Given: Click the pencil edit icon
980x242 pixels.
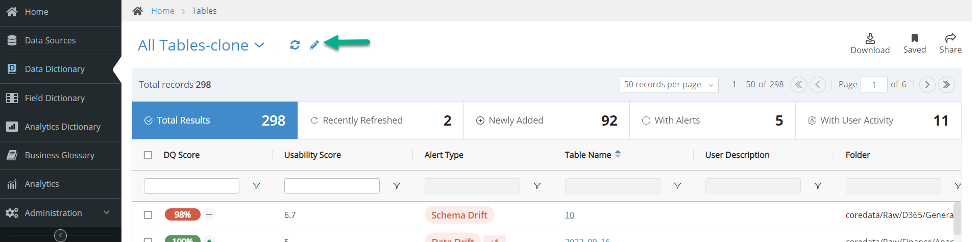Looking at the screenshot, I should [x=314, y=45].
